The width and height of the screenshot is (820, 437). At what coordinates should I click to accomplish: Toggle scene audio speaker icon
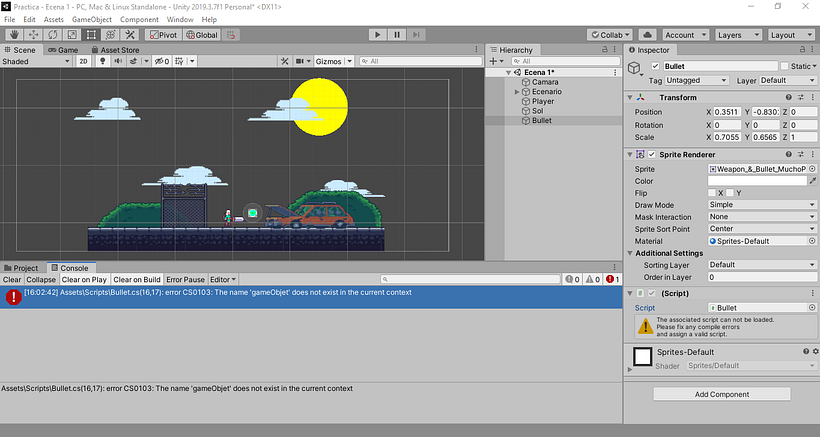point(118,61)
